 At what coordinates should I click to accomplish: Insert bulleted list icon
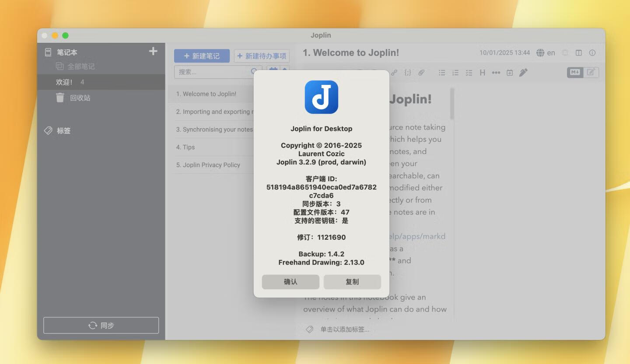[x=442, y=73]
